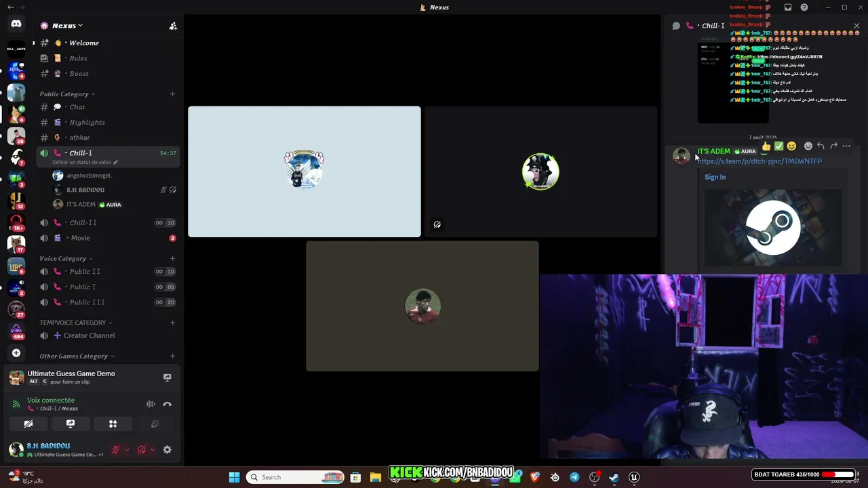Share your screen from voice panel
The height and width of the screenshot is (488, 868).
pos(71,424)
